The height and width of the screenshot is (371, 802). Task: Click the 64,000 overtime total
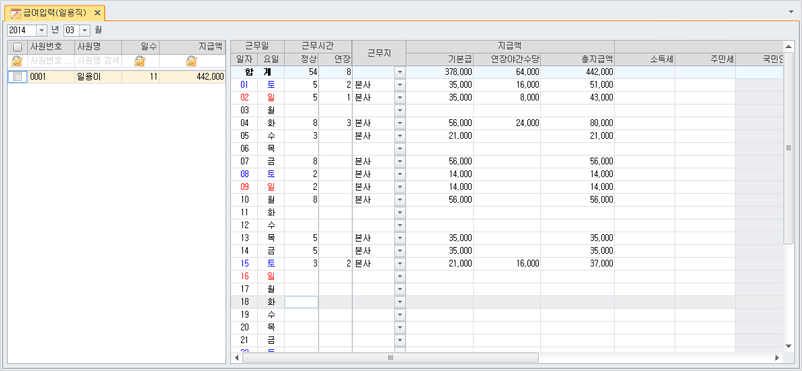click(527, 72)
